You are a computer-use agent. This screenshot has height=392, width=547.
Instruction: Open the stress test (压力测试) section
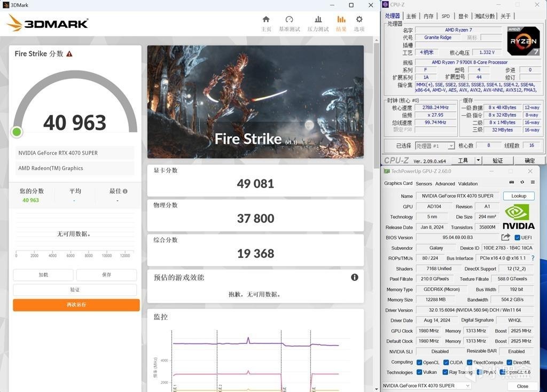tap(318, 23)
